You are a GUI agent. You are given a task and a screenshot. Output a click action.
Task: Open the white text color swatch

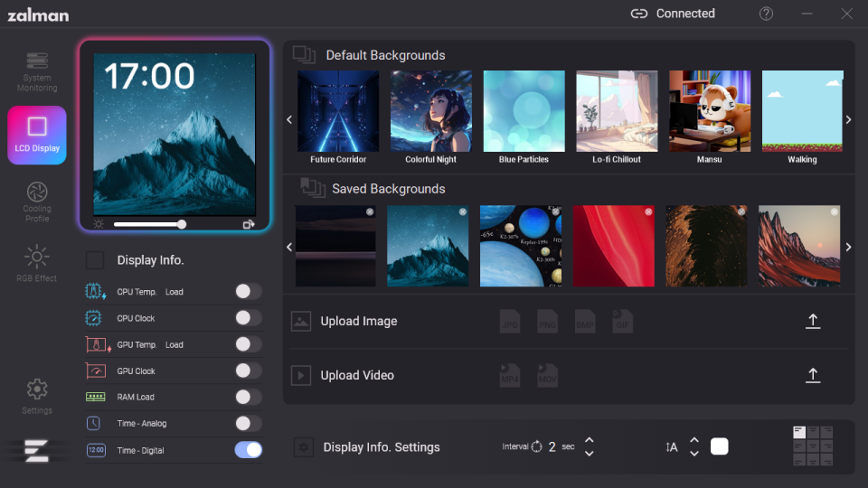tap(719, 446)
